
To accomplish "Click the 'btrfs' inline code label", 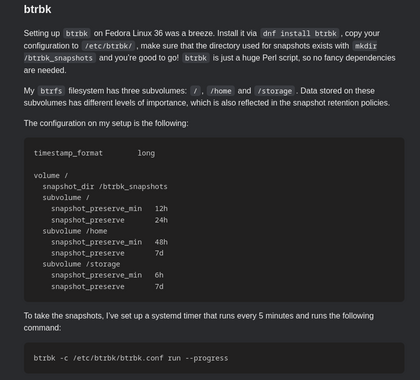I will (51, 91).
